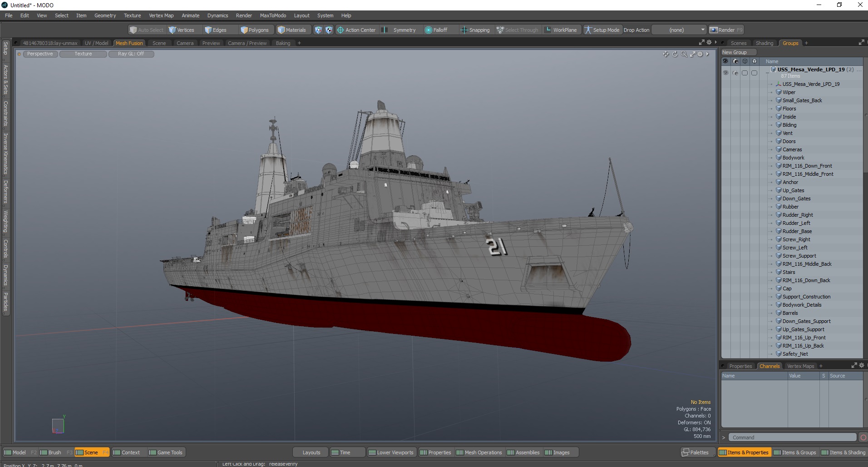Viewport: 868px width, 467px height.
Task: Click the first toolbar icon left of Action Center
Action: tap(318, 30)
